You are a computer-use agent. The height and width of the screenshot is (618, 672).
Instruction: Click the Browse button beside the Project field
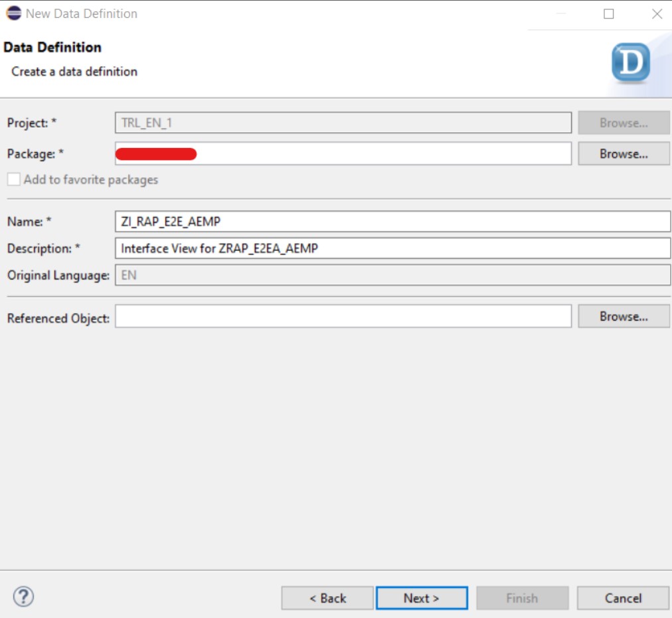coord(624,123)
